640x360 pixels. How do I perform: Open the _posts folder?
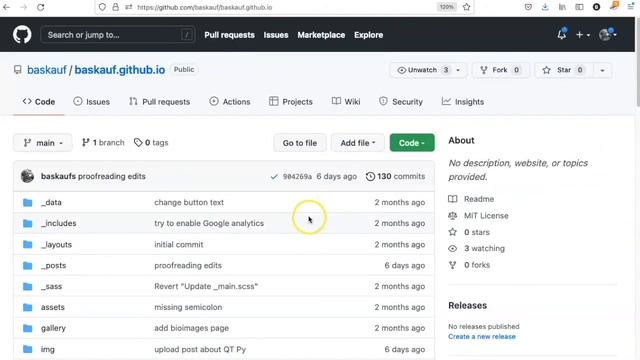(53, 265)
